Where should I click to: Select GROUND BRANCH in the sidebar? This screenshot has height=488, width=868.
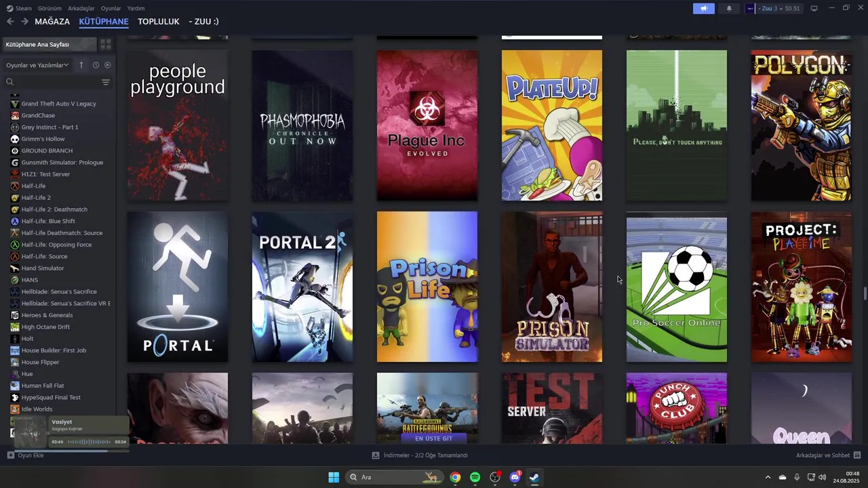[x=47, y=150]
